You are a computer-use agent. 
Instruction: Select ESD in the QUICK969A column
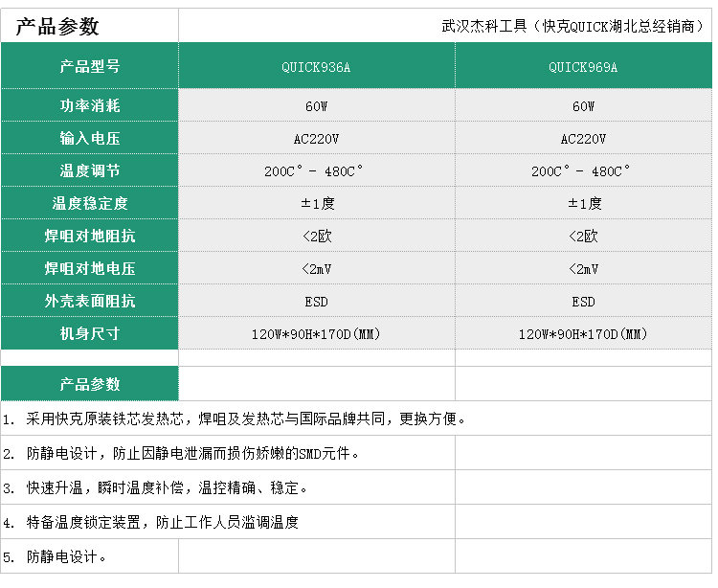tap(583, 302)
